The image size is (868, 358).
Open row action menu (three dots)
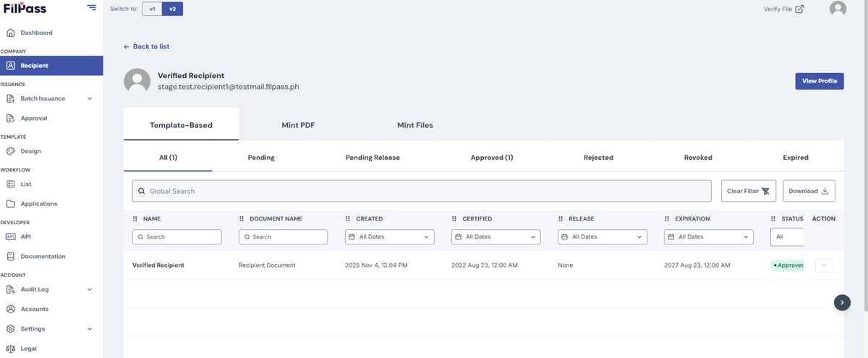823,265
